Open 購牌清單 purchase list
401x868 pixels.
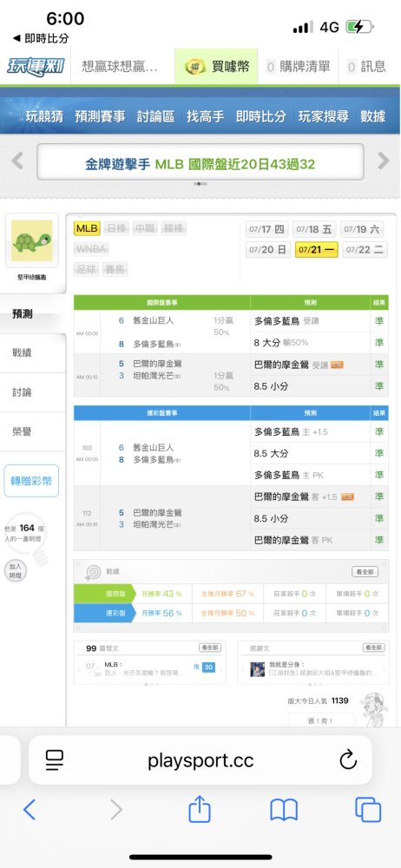(298, 67)
